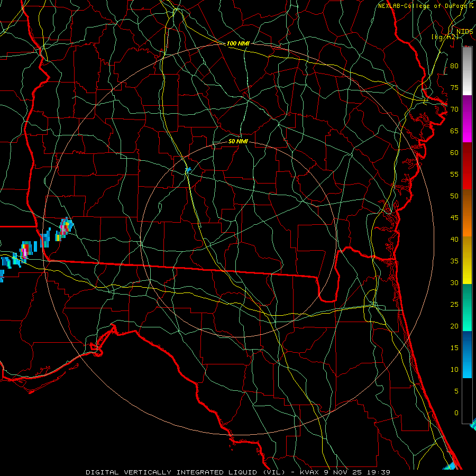Viewport: 476px width, 476px height.
Task: Click the scale value 40
Action: tap(454, 239)
